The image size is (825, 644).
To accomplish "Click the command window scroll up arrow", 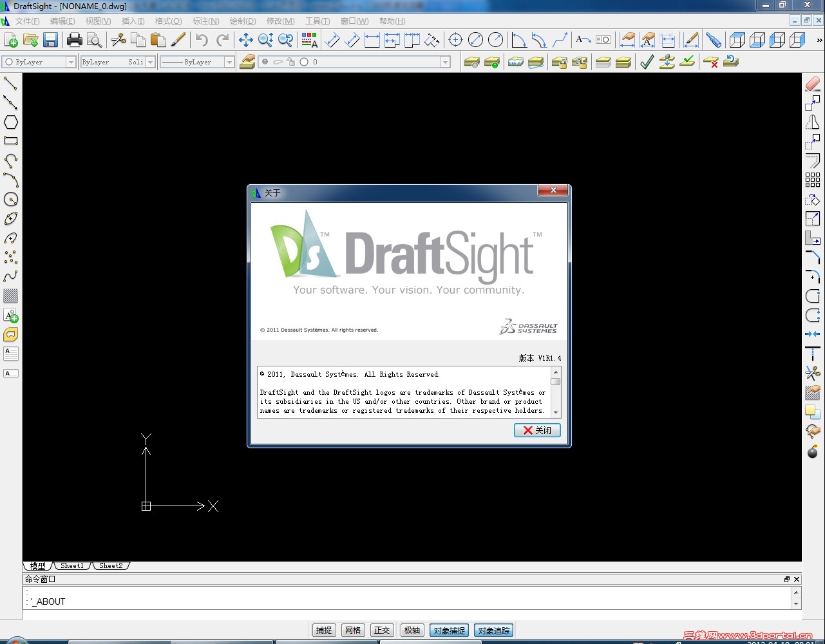I will pos(797,592).
